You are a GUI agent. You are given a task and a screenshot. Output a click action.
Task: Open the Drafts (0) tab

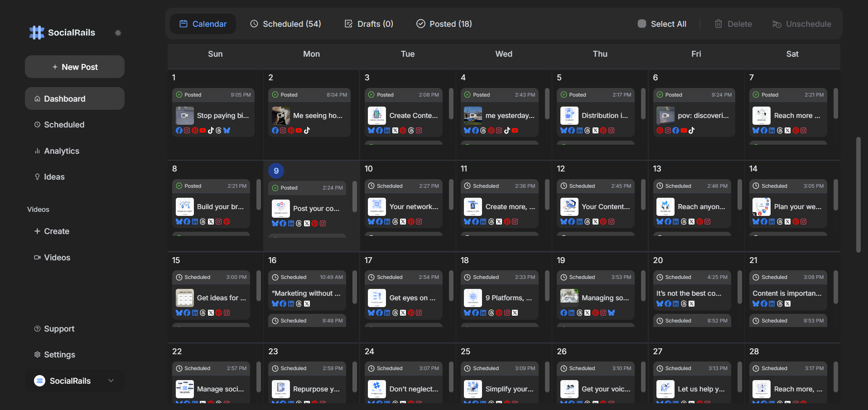[368, 24]
